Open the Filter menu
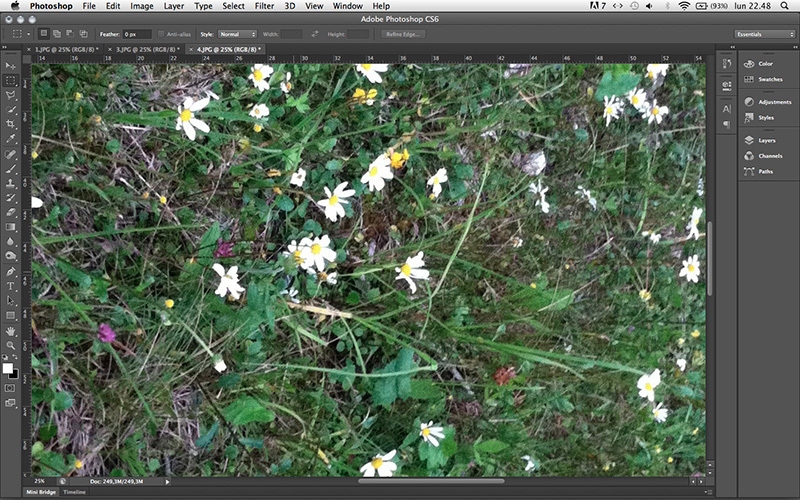Screen dimensions: 800x500 264,6
